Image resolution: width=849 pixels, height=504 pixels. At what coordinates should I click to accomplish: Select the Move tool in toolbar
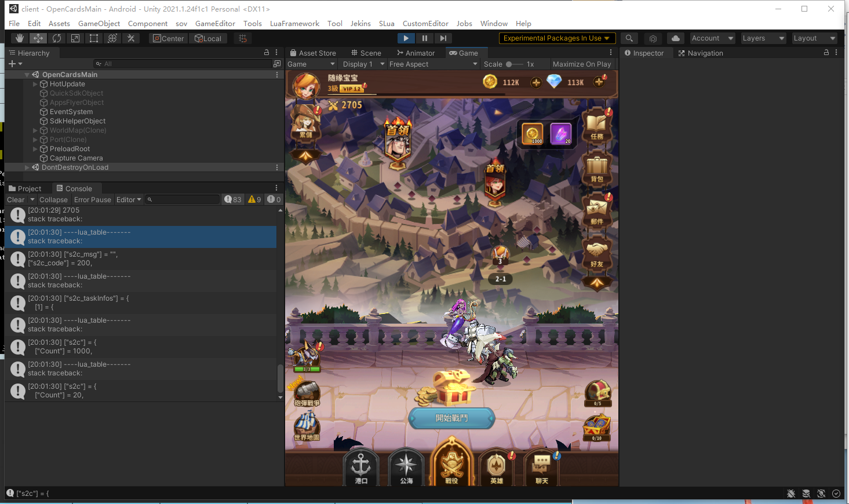coord(38,38)
